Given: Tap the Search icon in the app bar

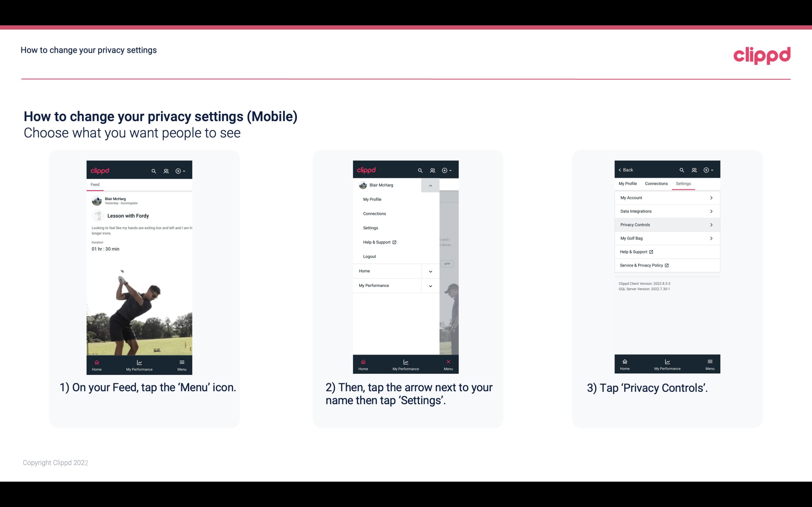Looking at the screenshot, I should [154, 170].
